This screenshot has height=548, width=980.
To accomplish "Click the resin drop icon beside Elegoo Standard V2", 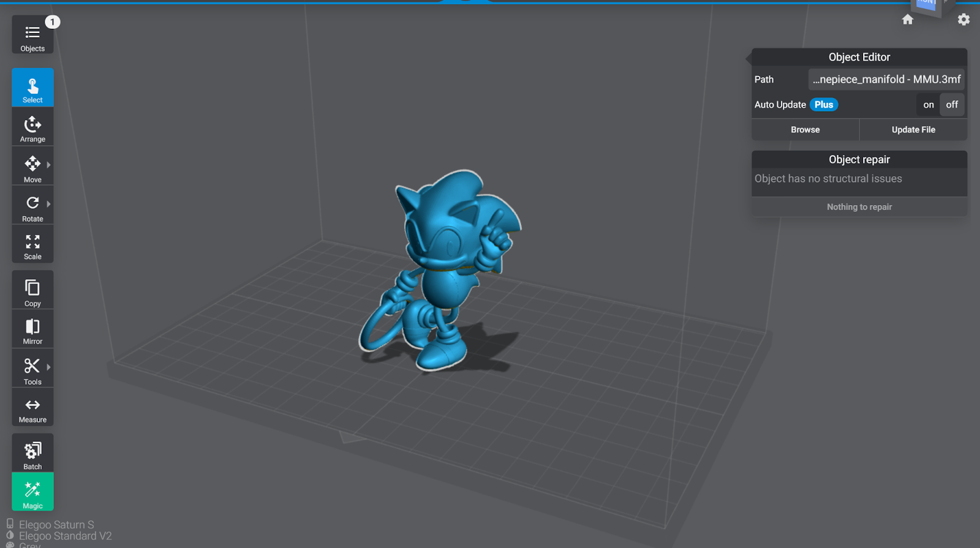I will tap(10, 535).
